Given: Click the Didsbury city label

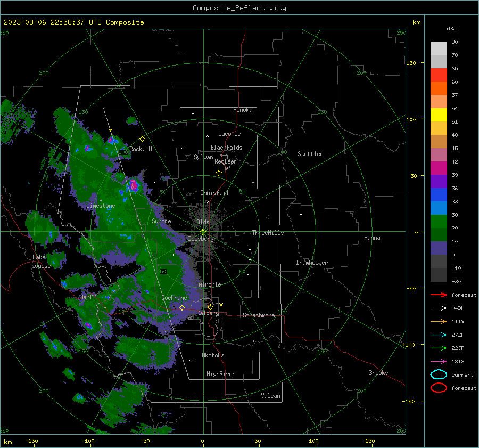Looking at the screenshot, I should (201, 239).
